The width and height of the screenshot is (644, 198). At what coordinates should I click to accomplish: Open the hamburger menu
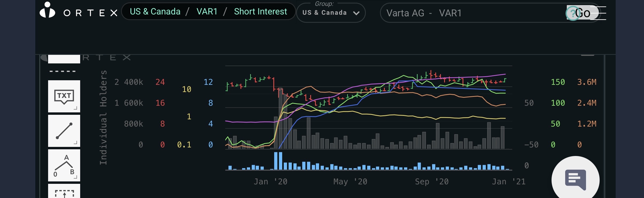[599, 13]
